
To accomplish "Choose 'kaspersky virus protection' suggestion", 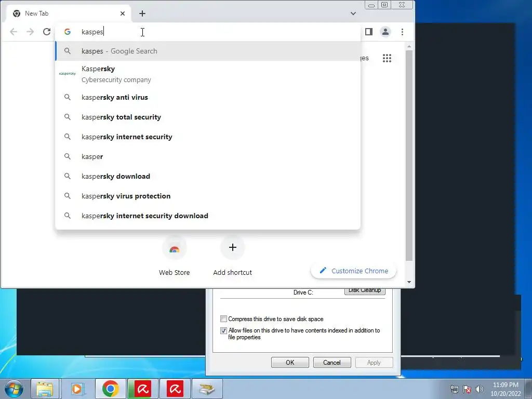I will coord(208,196).
